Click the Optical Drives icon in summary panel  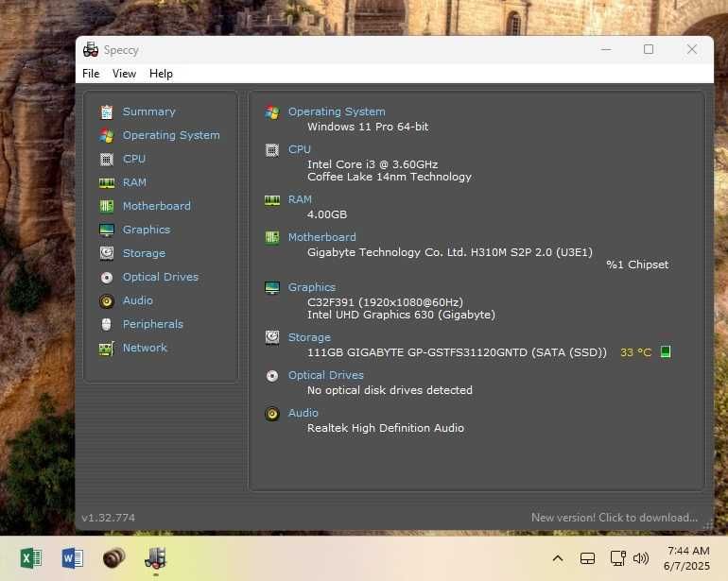[x=272, y=375]
